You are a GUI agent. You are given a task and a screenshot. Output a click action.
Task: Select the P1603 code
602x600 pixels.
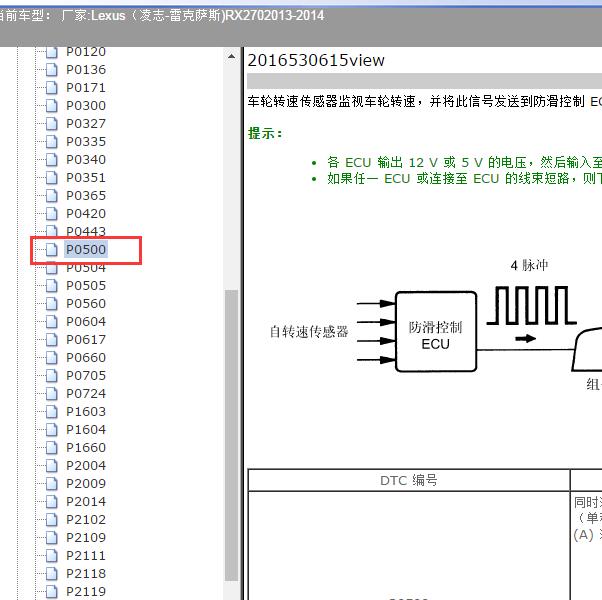point(86,412)
